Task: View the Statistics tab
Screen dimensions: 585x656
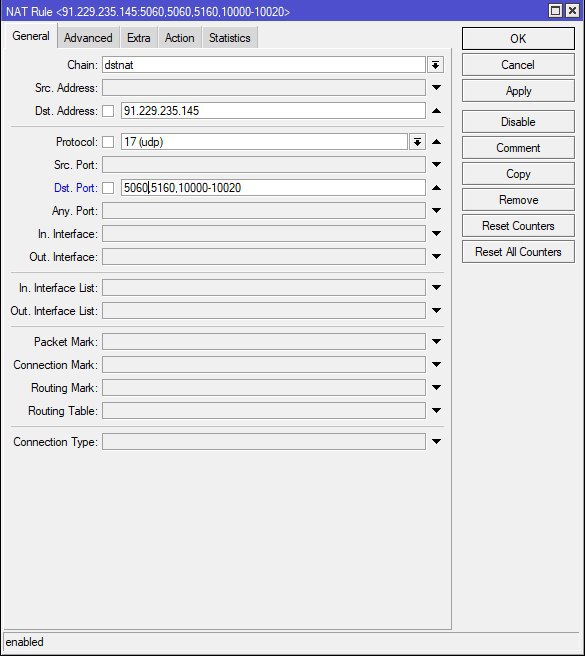Action: coord(229,38)
